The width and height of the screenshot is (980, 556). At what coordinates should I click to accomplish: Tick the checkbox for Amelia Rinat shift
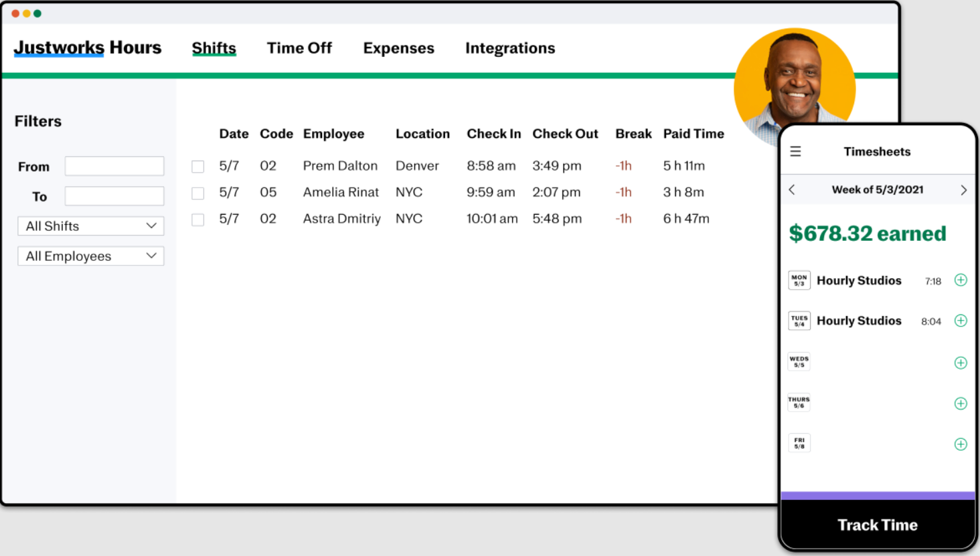point(197,193)
